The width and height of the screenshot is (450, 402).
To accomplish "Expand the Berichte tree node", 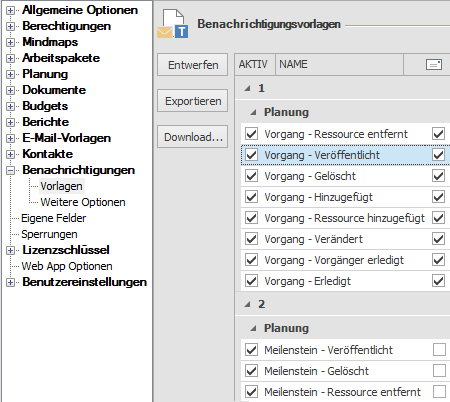I will pos(10,122).
